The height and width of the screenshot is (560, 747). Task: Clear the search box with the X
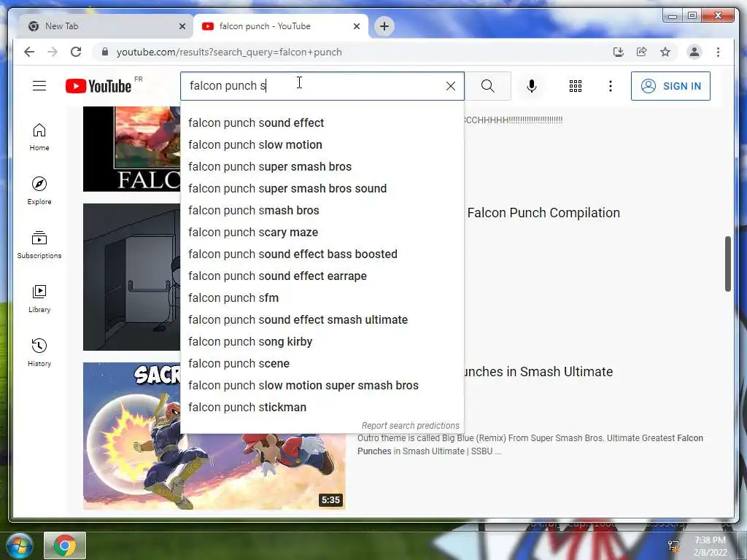tap(450, 86)
